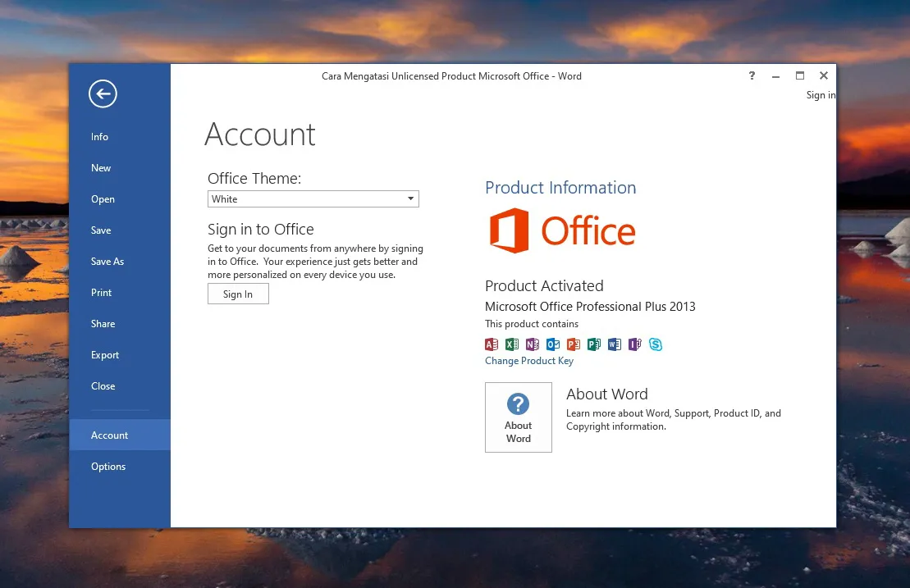This screenshot has height=588, width=910.
Task: Open the Access icon under product contains
Action: pyautogui.click(x=491, y=344)
